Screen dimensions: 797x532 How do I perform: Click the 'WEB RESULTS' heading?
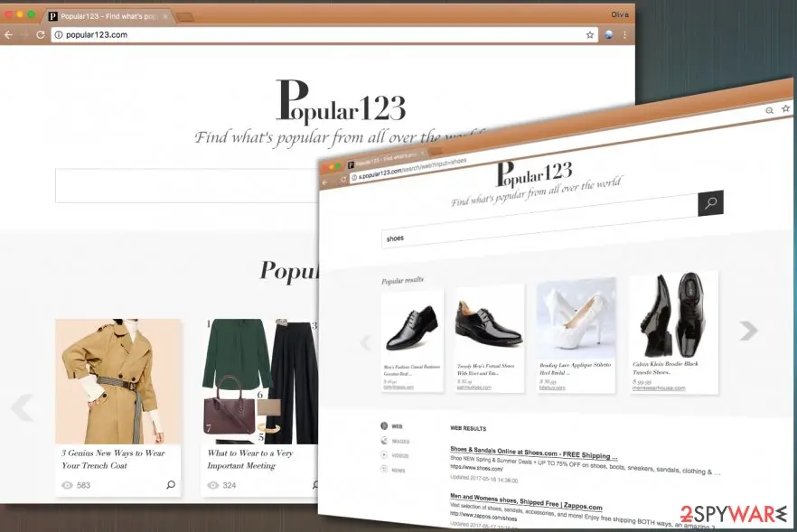pyautogui.click(x=468, y=428)
